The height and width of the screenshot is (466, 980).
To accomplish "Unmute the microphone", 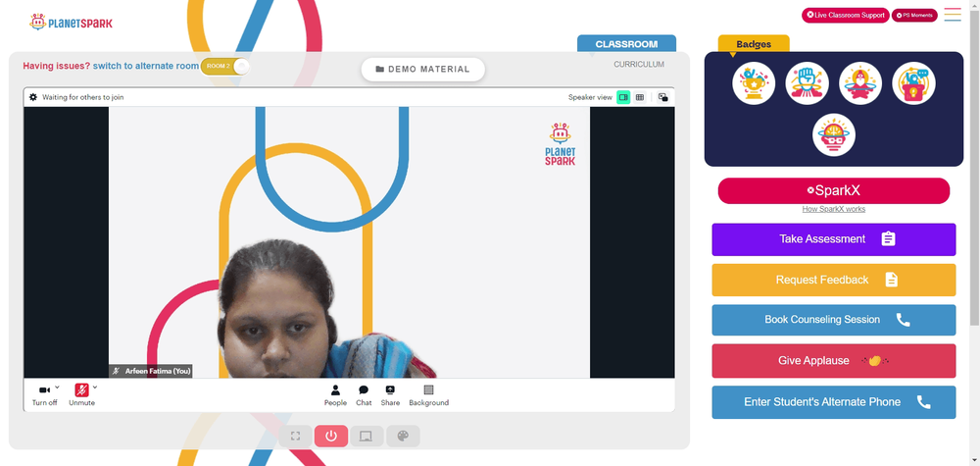I will 82,395.
